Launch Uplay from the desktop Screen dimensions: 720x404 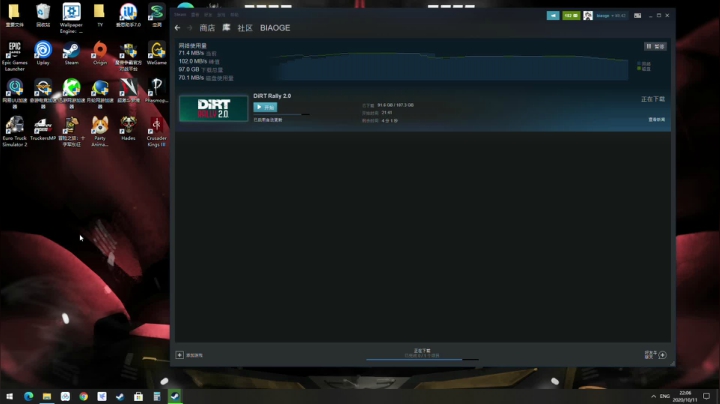coord(43,53)
